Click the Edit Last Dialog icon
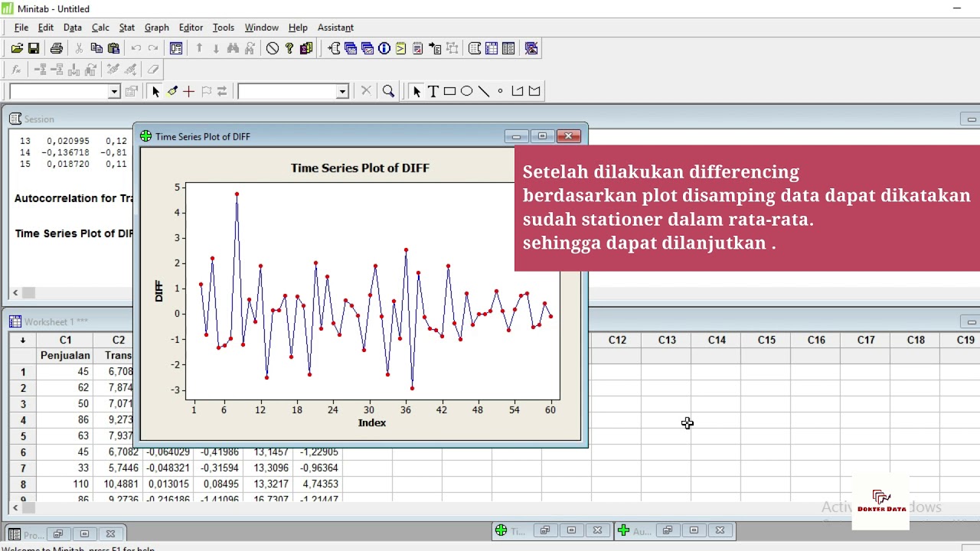980x551 pixels. coord(176,48)
